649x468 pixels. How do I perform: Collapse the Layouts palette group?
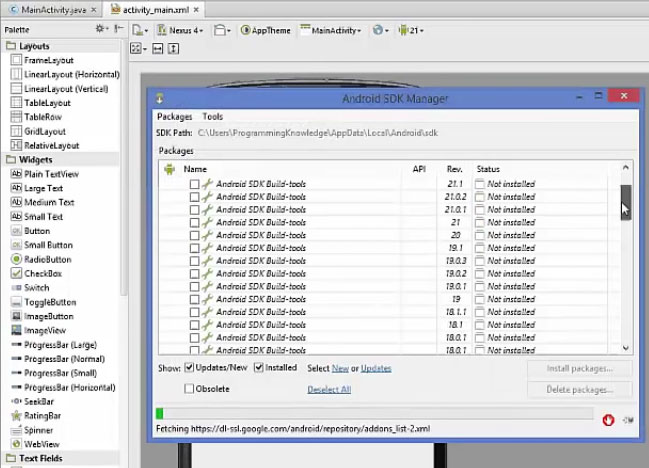(x=11, y=46)
